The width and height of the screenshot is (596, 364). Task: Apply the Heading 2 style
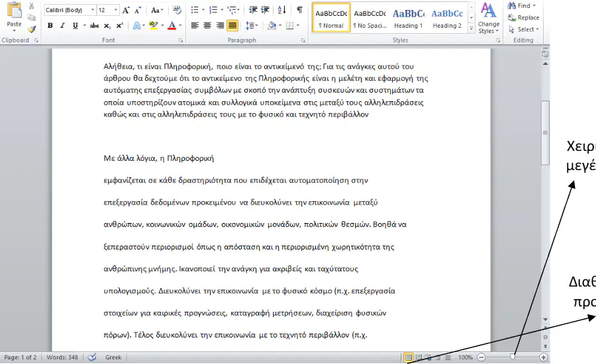coord(447,17)
